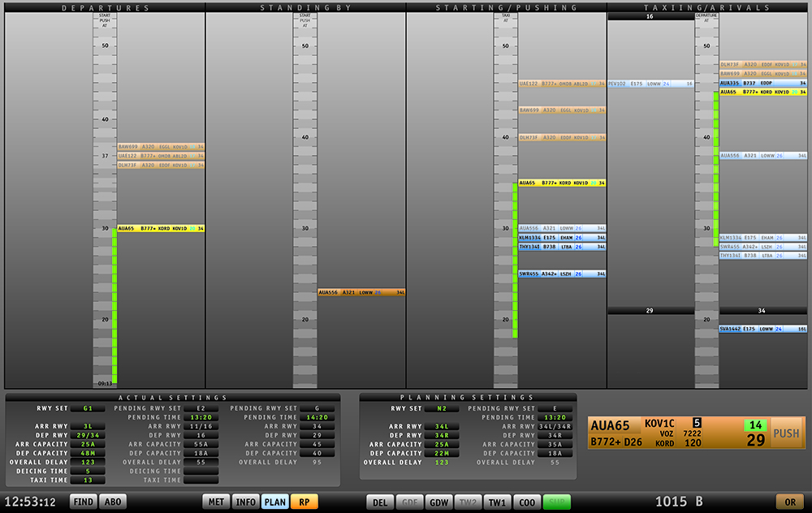Open Actual Settings RWY SET G1 field

tap(87, 408)
